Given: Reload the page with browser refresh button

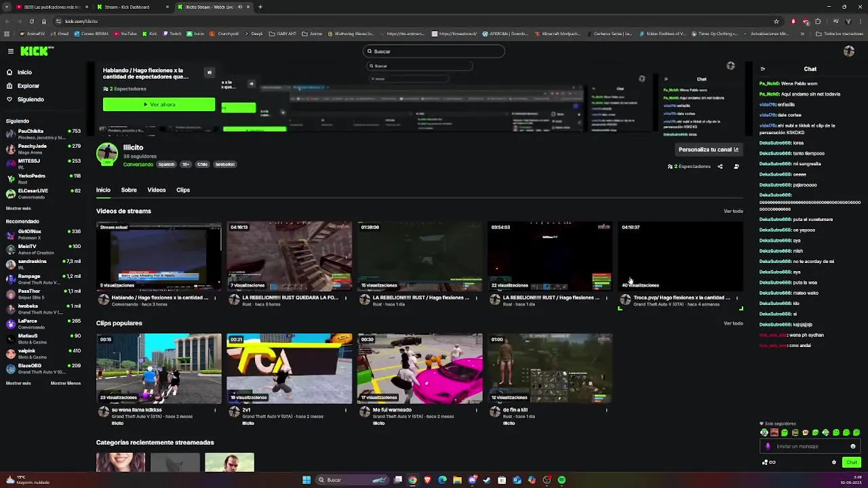Looking at the screenshot, I should (31, 21).
